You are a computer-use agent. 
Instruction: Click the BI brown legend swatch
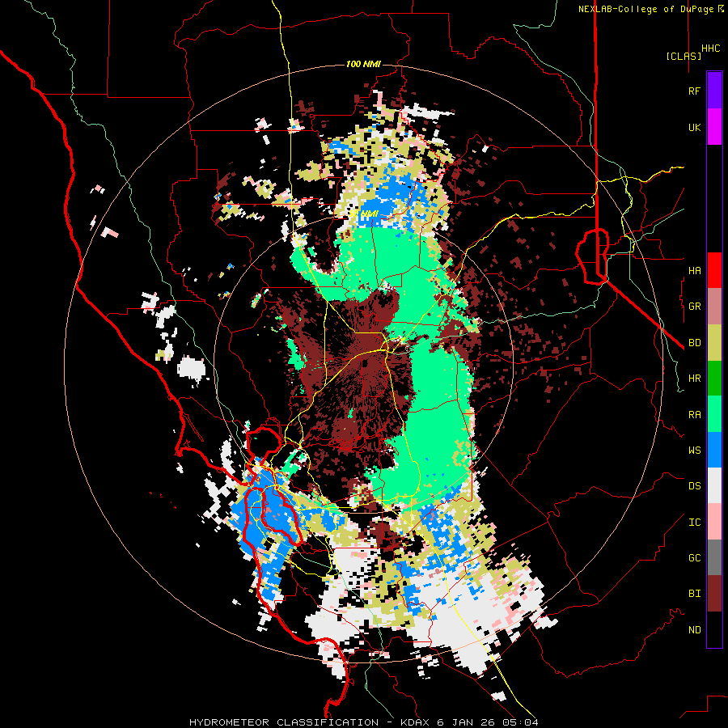tap(714, 594)
